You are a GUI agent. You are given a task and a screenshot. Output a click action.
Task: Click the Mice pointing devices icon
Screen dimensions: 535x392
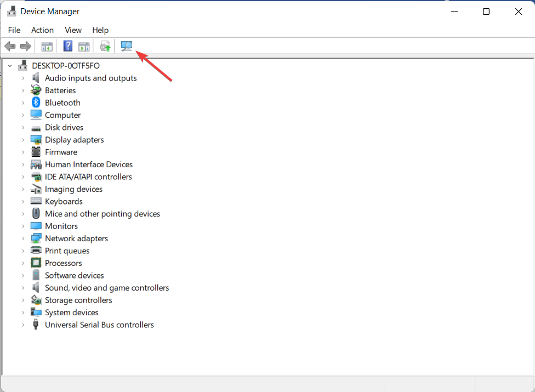click(x=36, y=214)
